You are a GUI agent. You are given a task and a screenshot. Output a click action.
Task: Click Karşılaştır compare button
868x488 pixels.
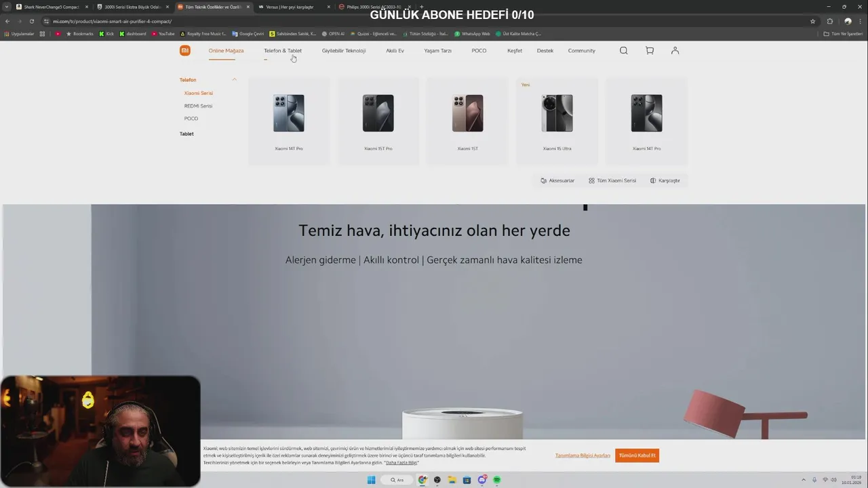coord(665,181)
